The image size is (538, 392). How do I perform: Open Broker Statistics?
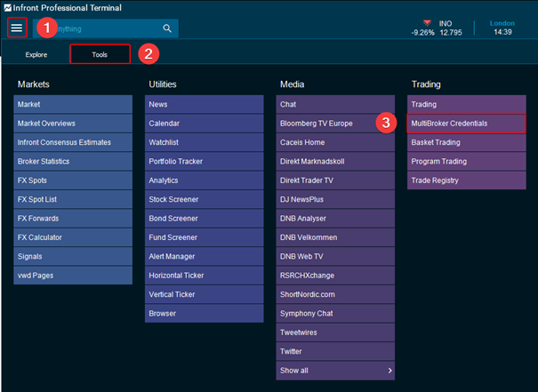pos(73,162)
